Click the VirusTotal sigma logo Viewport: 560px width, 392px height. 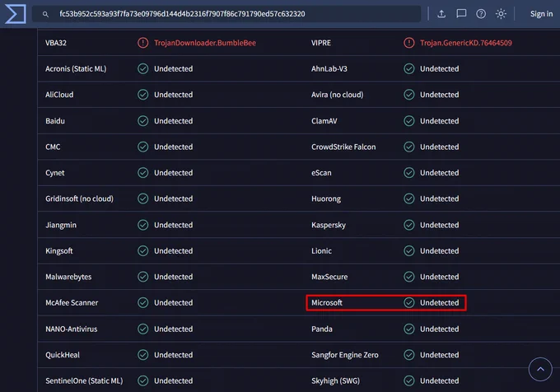pyautogui.click(x=15, y=14)
